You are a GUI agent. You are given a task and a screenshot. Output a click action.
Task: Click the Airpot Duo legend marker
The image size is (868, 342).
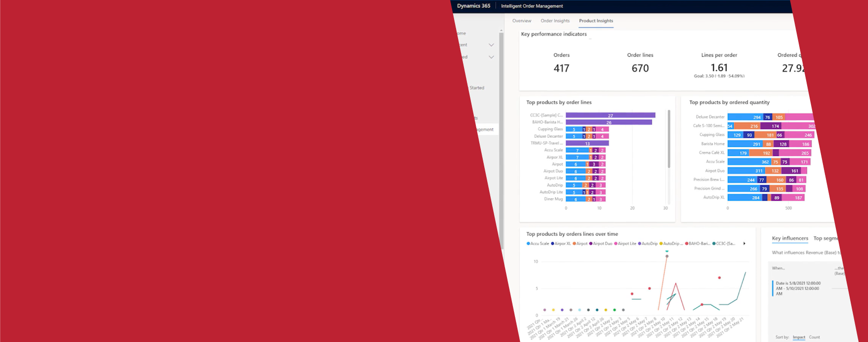[x=591, y=244]
